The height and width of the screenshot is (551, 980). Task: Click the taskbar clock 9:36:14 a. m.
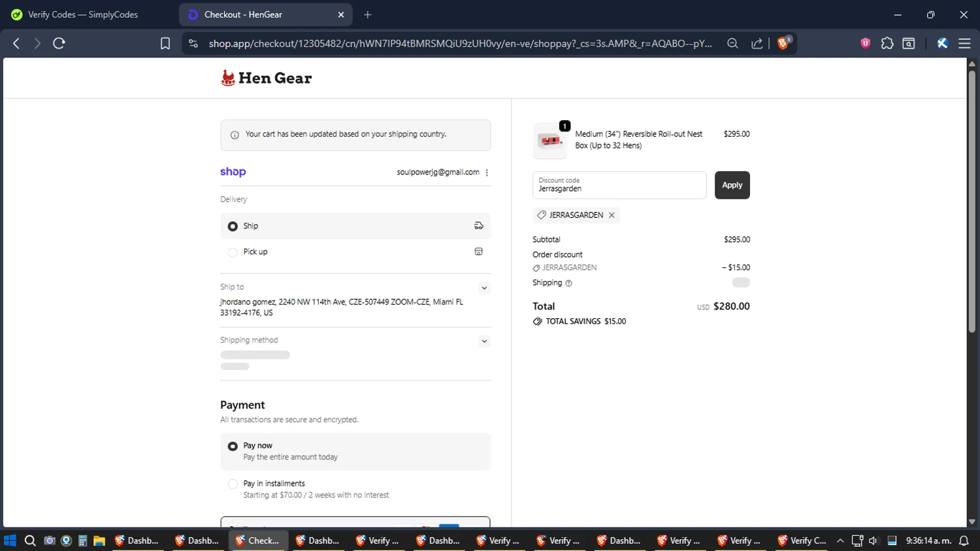coord(928,541)
